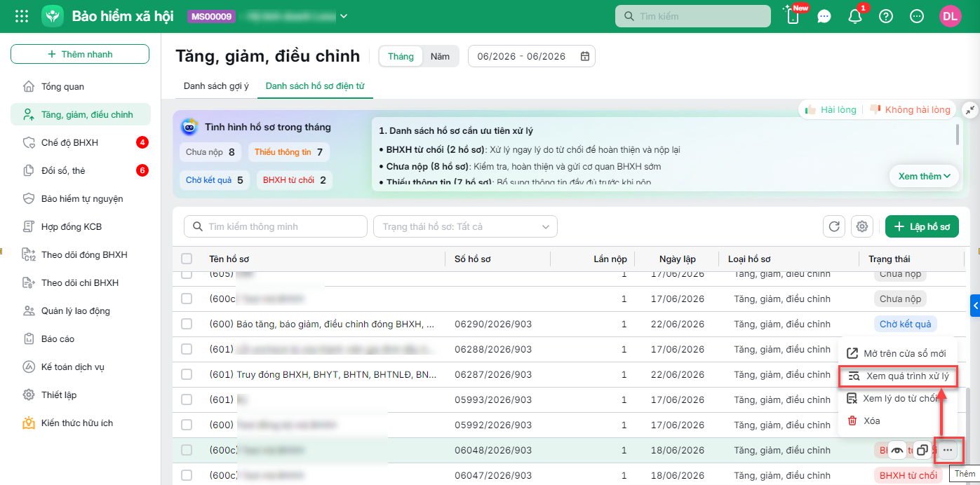The width and height of the screenshot is (980, 485).
Task: Toggle the select-all checkbox in table header
Action: 187,259
